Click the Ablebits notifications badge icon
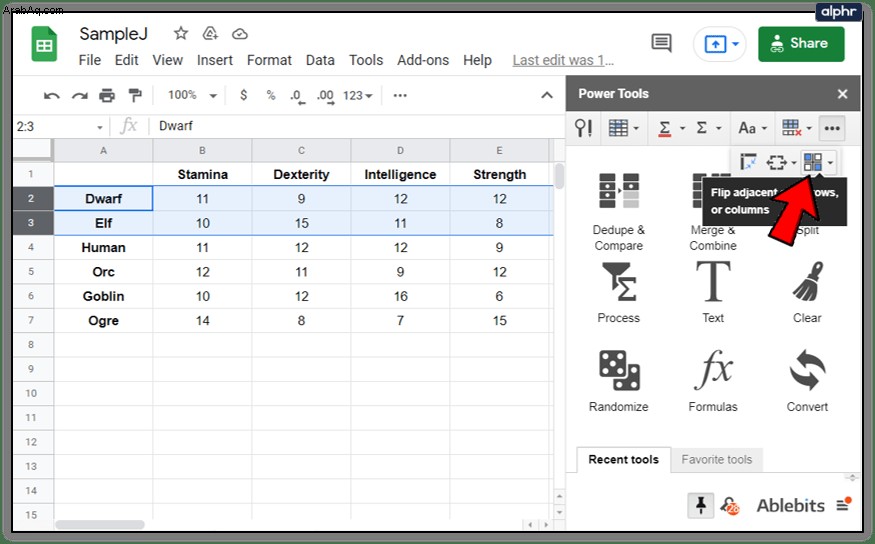Image resolution: width=875 pixels, height=544 pixels. [729, 506]
